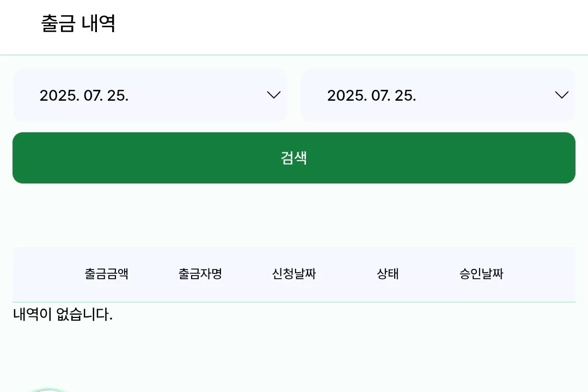Click the 내역이 없습니다 empty message

(x=63, y=314)
